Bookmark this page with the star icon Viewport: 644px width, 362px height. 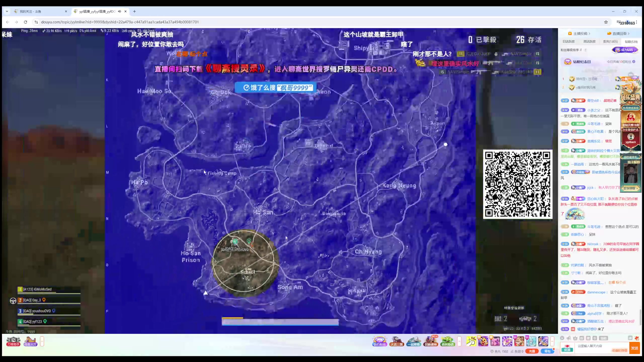click(606, 22)
